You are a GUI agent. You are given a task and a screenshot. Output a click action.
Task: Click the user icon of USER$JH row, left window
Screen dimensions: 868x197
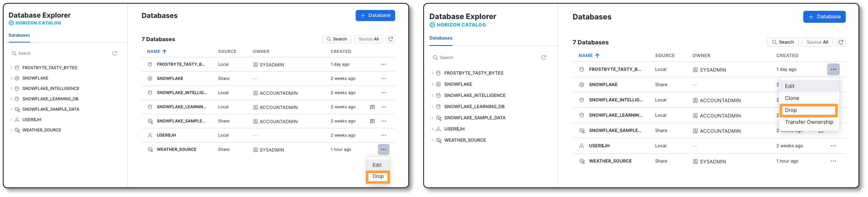click(150, 135)
